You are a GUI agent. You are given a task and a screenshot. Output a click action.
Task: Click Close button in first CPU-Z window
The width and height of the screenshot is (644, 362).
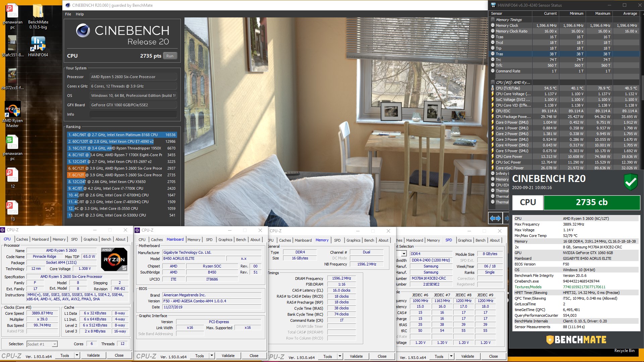point(119,355)
